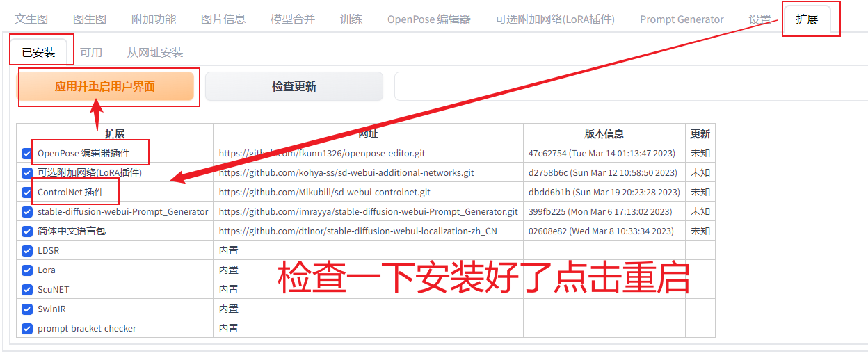
Task: Switch to the 可用 sub-tab
Action: [x=91, y=52]
